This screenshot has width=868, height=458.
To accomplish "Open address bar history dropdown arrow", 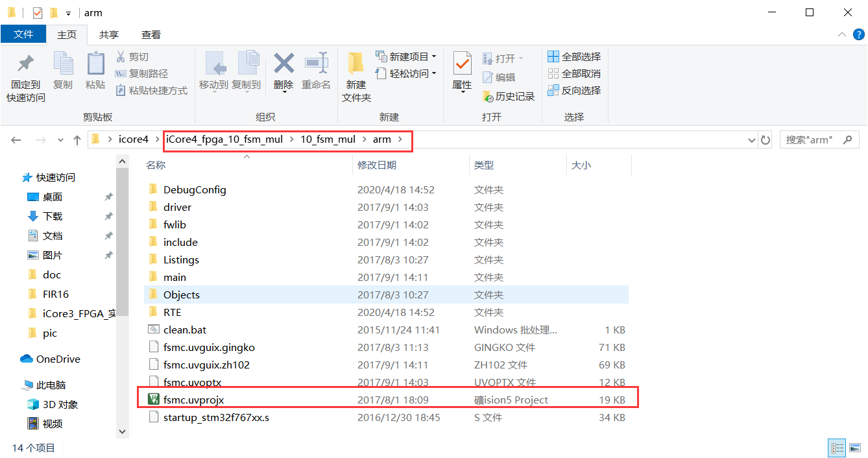I will click(751, 139).
